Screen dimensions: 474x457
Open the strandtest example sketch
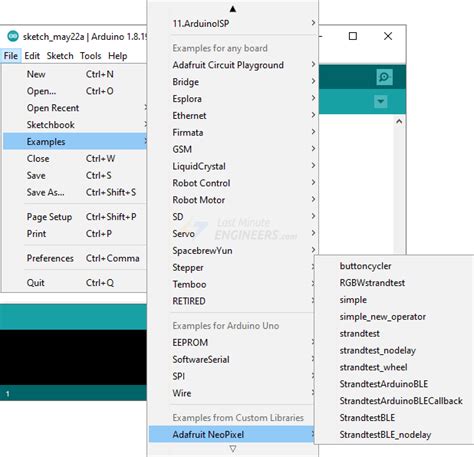395,333
